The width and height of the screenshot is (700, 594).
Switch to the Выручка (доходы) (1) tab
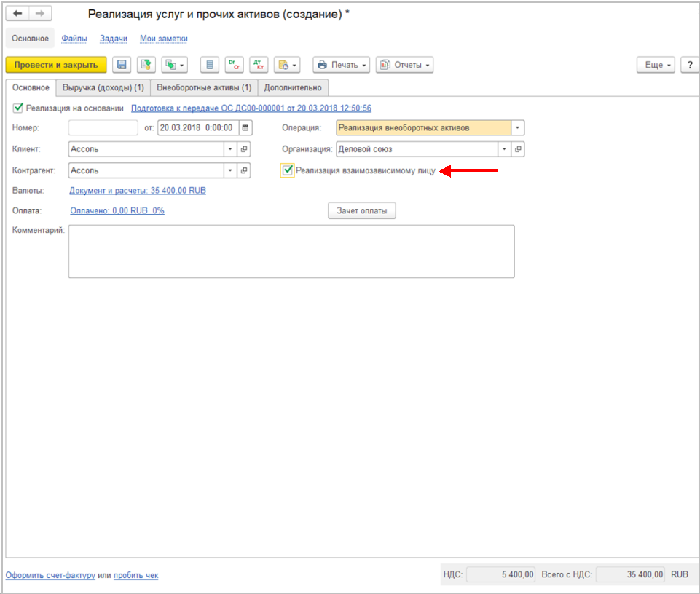[x=103, y=87]
